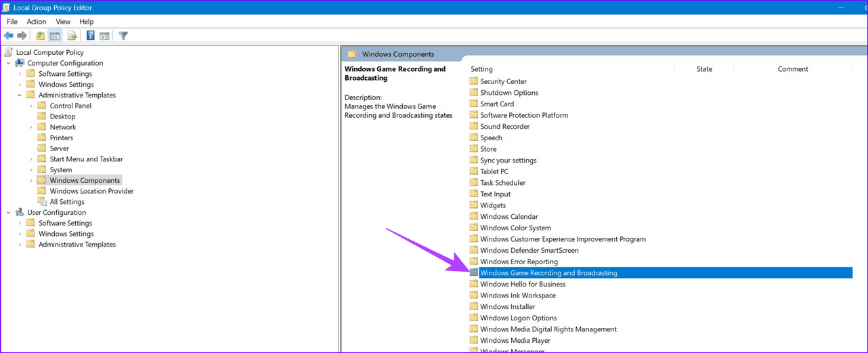This screenshot has height=353, width=868.
Task: Sort by the State column header
Action: [x=704, y=69]
